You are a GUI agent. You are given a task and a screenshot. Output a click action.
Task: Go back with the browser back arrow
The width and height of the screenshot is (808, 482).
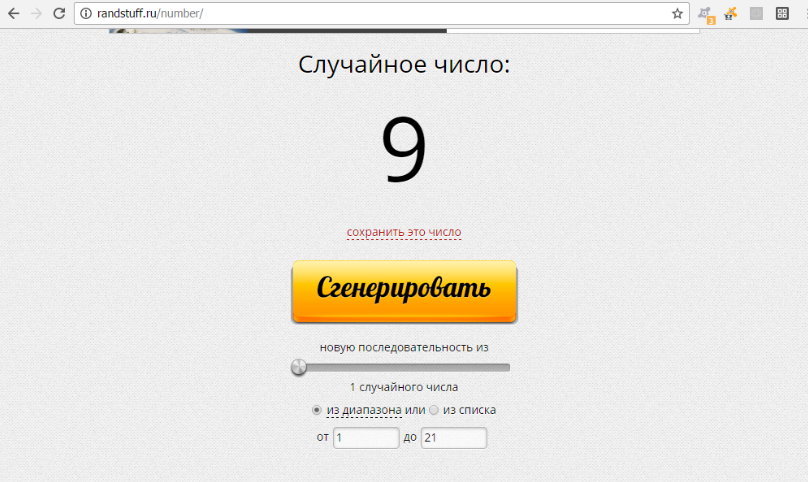click(x=13, y=13)
